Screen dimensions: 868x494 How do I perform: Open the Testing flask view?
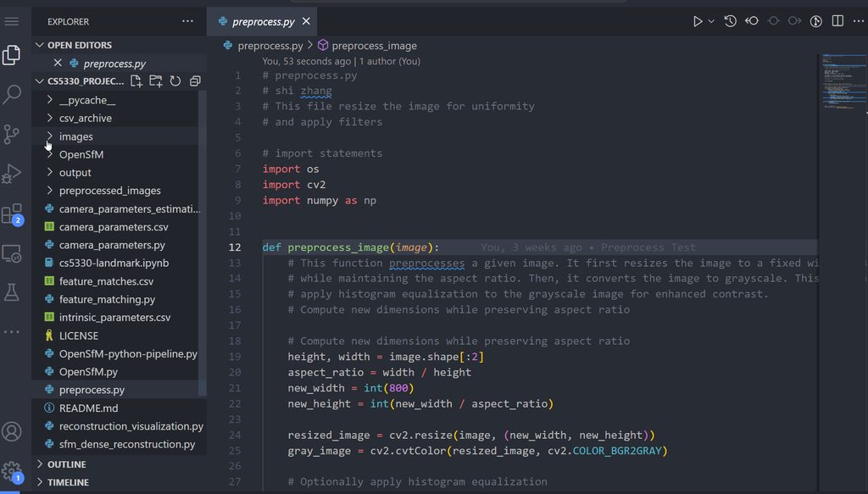tap(12, 292)
